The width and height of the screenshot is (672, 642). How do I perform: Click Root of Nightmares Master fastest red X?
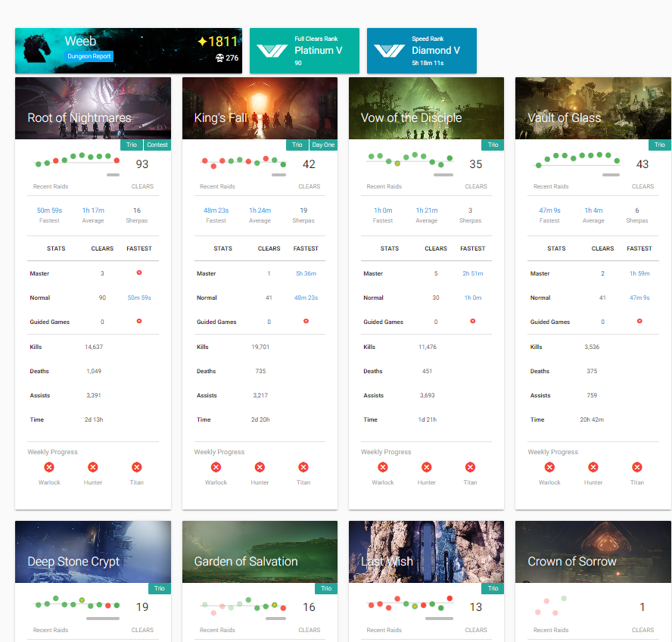pos(139,273)
